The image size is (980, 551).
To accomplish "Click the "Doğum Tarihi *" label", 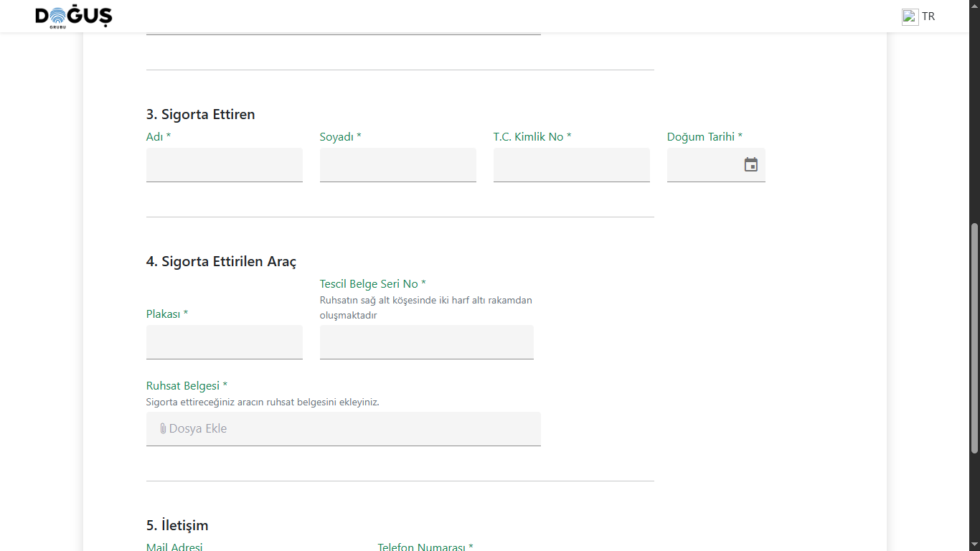I will tap(705, 137).
